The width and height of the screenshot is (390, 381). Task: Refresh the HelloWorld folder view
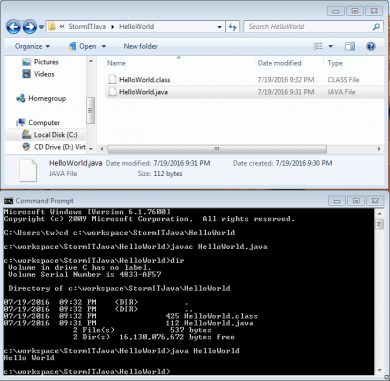[232, 27]
